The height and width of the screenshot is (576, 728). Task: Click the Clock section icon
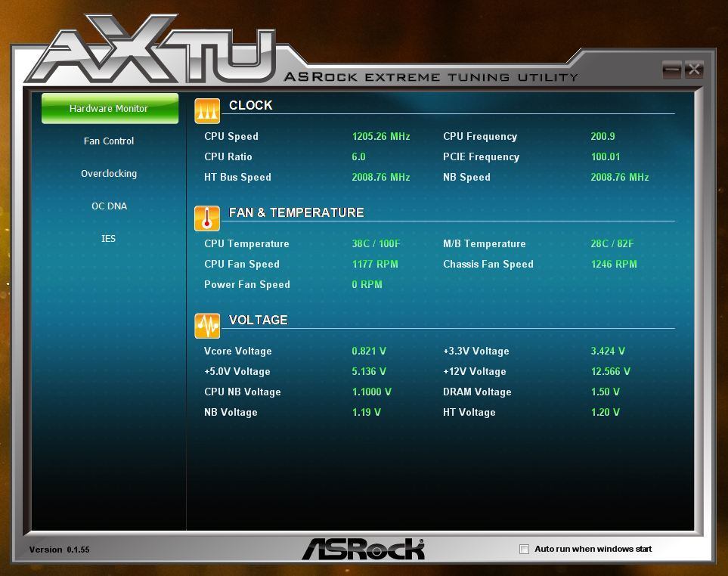click(207, 111)
